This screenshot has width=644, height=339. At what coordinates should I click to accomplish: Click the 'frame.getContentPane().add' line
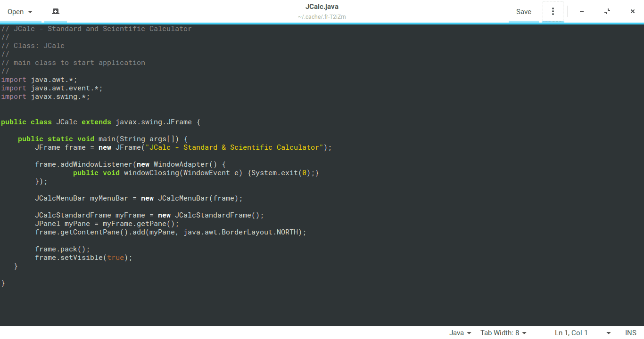coord(171,232)
